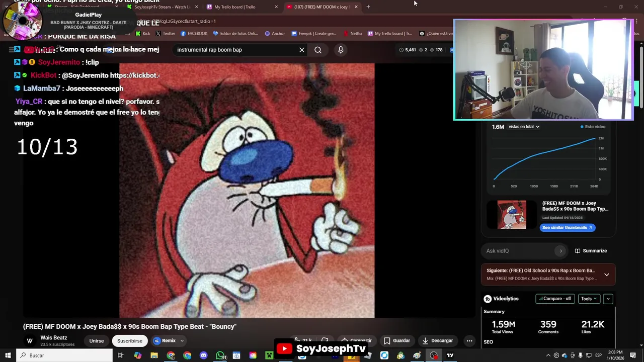The width and height of the screenshot is (644, 362).
Task: Open Minecraft icon on taskbar
Action: click(x=269, y=355)
